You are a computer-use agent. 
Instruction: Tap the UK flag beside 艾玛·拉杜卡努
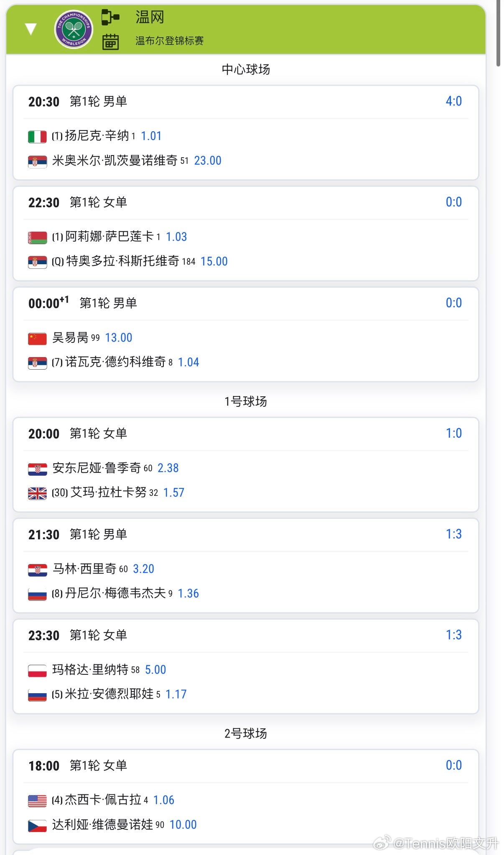coord(37,493)
